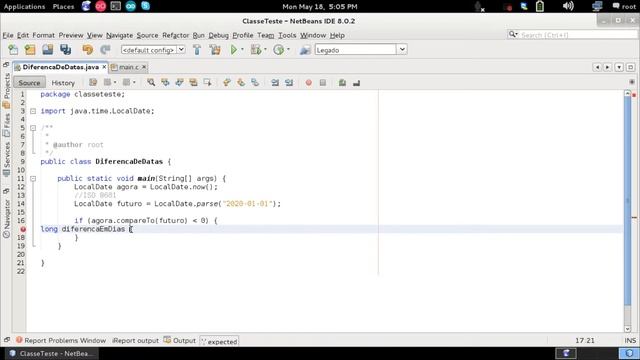
Task: Click the icon left of the Legado field
Action: click(x=305, y=50)
